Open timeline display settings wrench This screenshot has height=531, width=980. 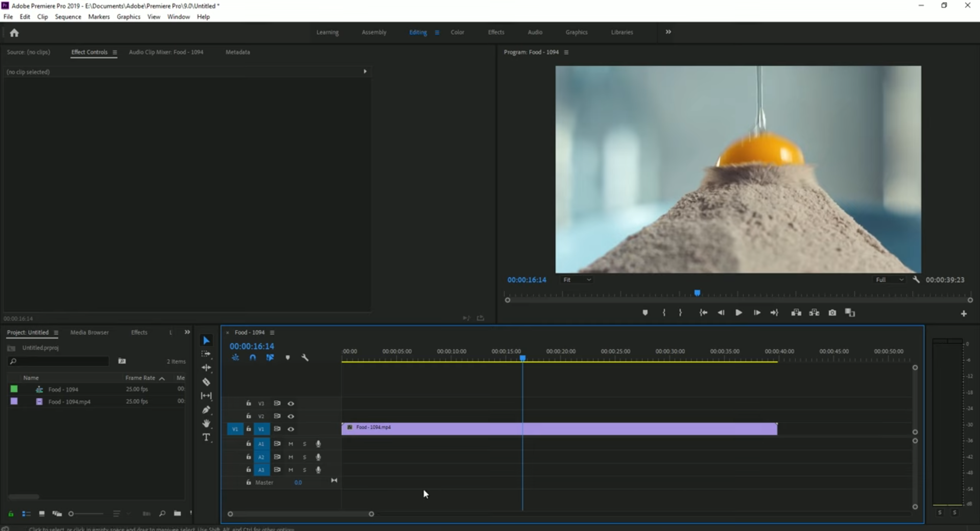click(x=305, y=357)
